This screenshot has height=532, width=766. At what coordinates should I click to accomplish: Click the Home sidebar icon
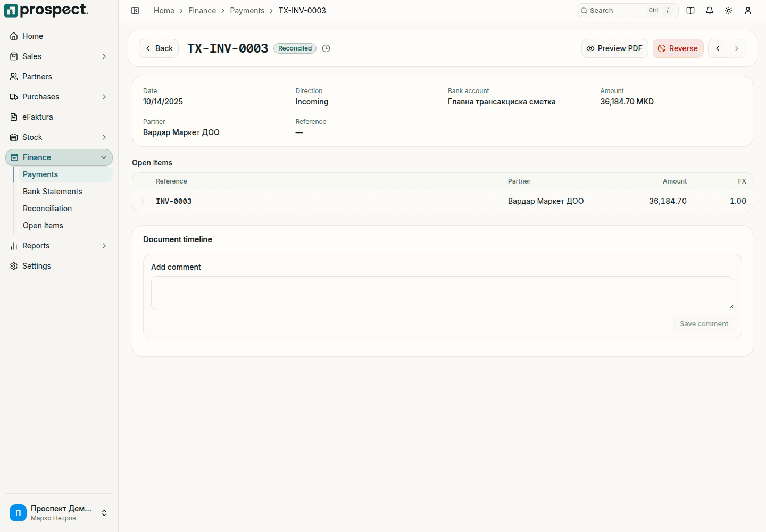tap(14, 36)
